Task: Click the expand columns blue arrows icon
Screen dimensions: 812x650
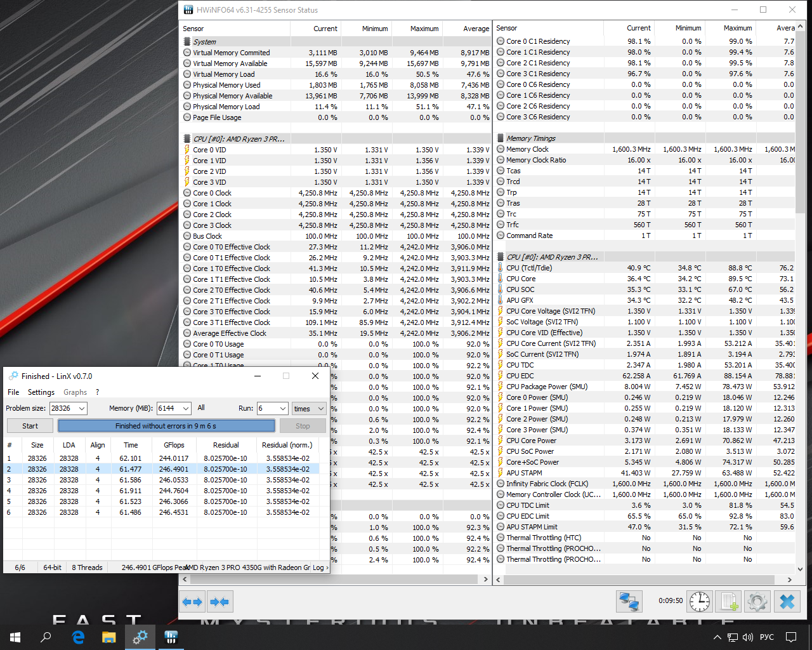Action: point(192,601)
